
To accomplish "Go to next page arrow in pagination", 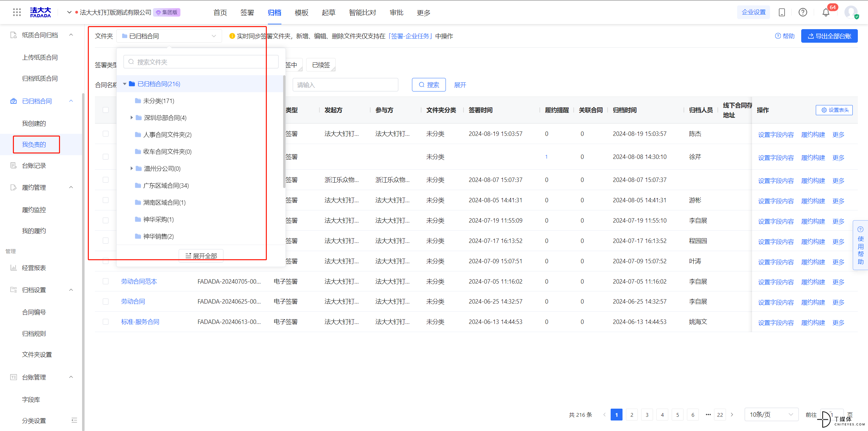I will click(x=732, y=415).
